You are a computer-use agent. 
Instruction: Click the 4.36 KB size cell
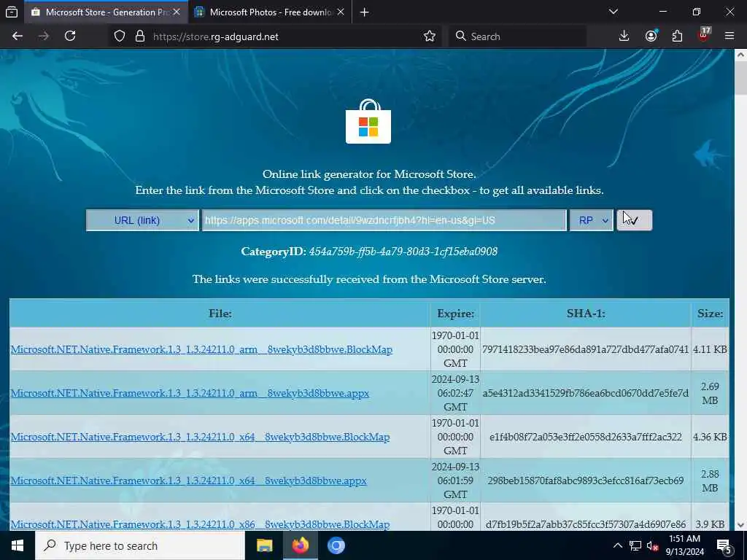[710, 437]
